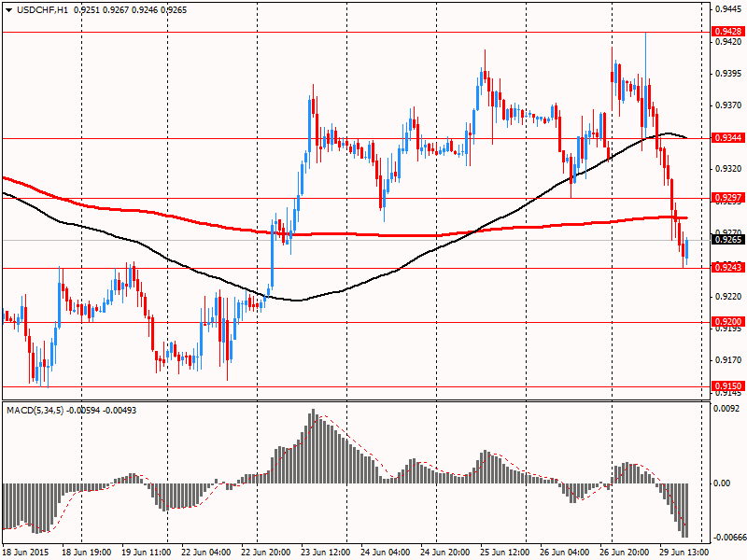This screenshot has height=560, width=747.
Task: Click the 0.9370 price scale value
Action: pyautogui.click(x=729, y=105)
